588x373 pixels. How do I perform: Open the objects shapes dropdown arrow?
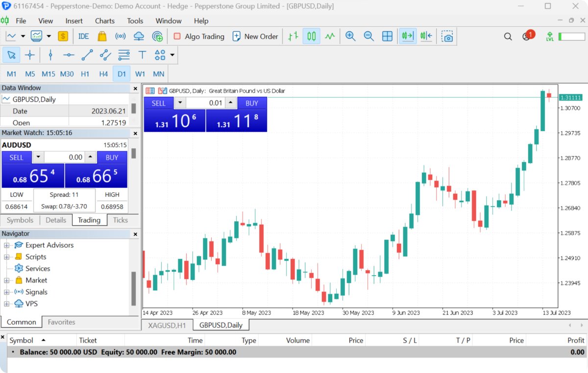click(172, 55)
